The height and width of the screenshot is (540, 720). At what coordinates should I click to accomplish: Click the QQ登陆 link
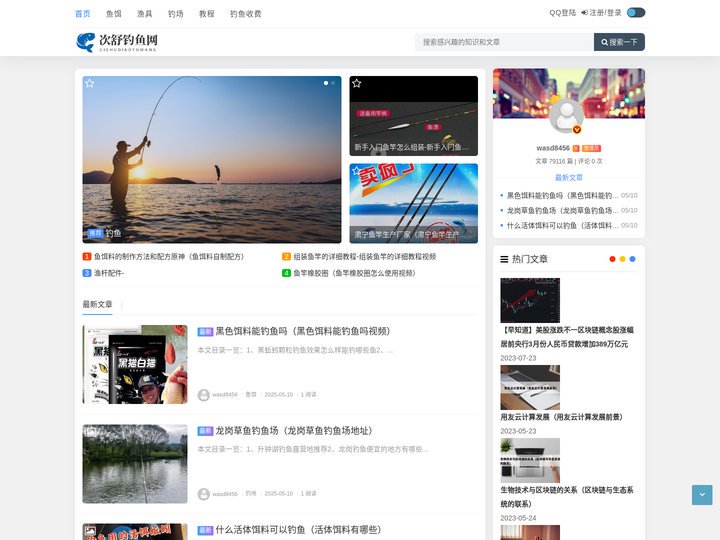[x=562, y=13]
